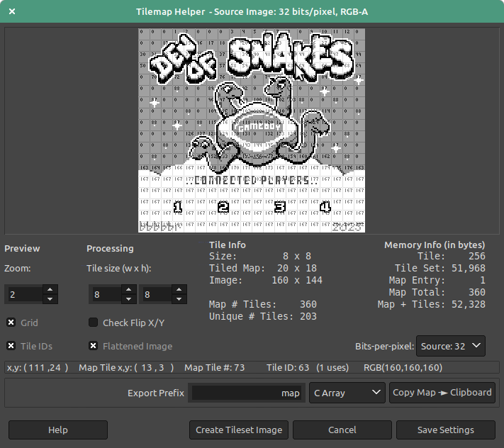Enable the Check Flip X/Y checkbox

coord(93,323)
